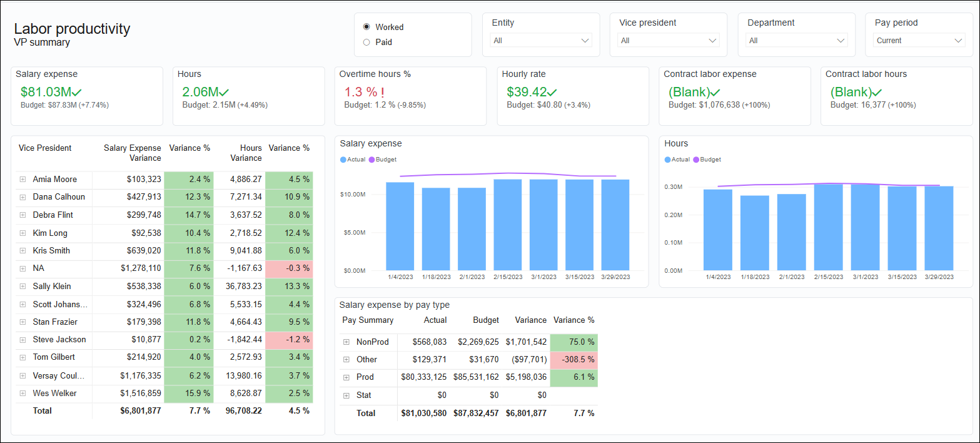Viewport: 980px width, 443px height.
Task: Click plus icon beside Other pay type
Action: pyautogui.click(x=346, y=360)
